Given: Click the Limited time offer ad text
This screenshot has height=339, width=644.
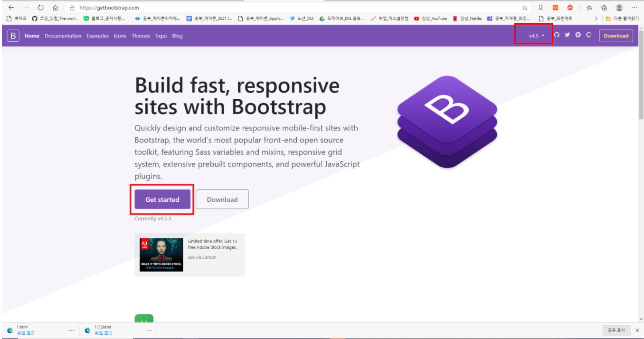Looking at the screenshot, I should pos(212,244).
